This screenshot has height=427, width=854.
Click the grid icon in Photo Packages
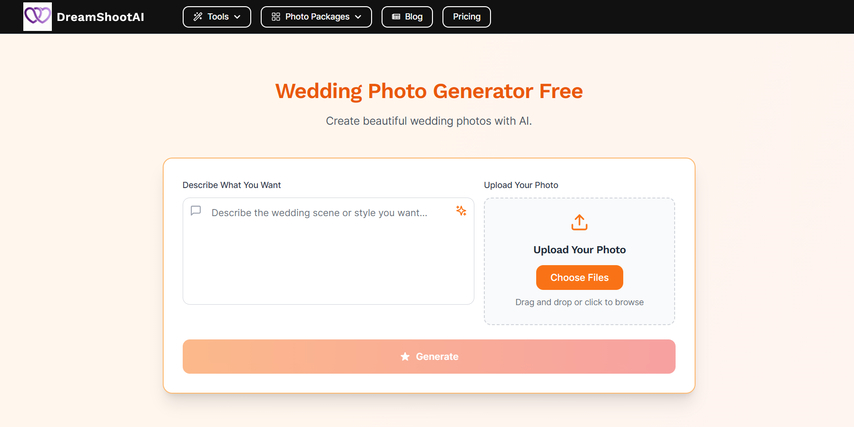point(276,17)
